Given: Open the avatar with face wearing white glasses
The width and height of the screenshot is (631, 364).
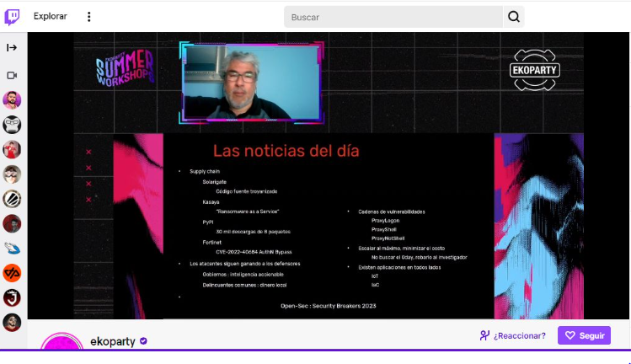Looking at the screenshot, I should coord(12,174).
